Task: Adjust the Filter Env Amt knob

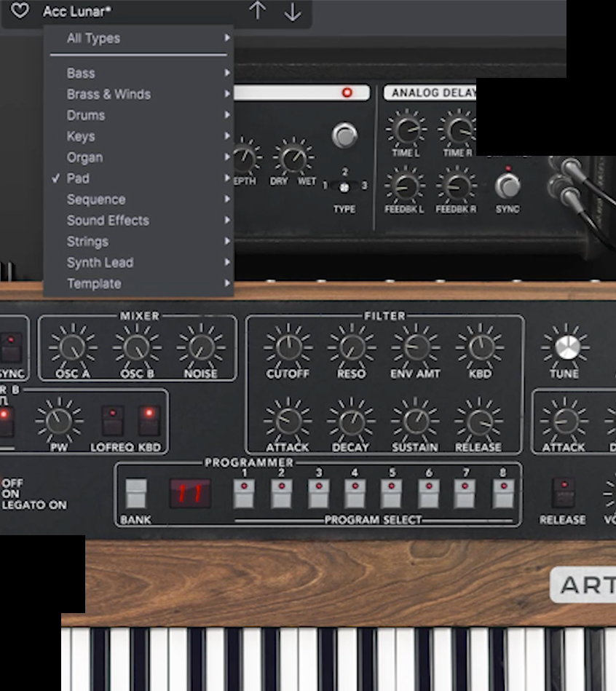Action: [x=416, y=348]
